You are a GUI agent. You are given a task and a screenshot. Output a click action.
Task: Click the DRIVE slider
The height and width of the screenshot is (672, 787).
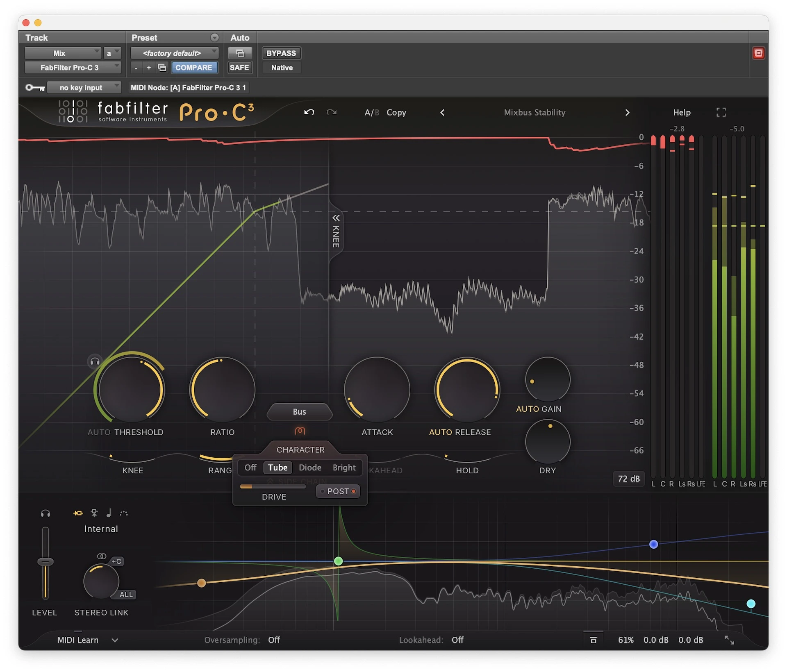(273, 486)
